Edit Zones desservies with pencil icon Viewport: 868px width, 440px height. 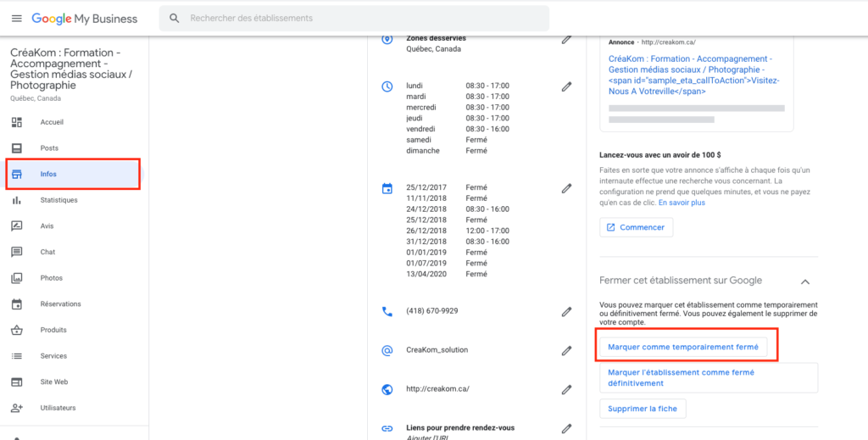[x=565, y=39]
